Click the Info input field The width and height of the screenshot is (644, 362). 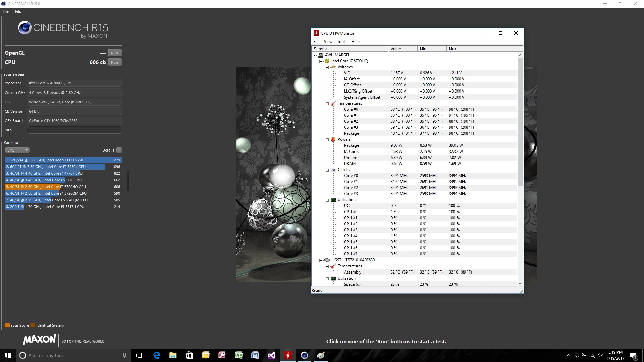pyautogui.click(x=74, y=130)
